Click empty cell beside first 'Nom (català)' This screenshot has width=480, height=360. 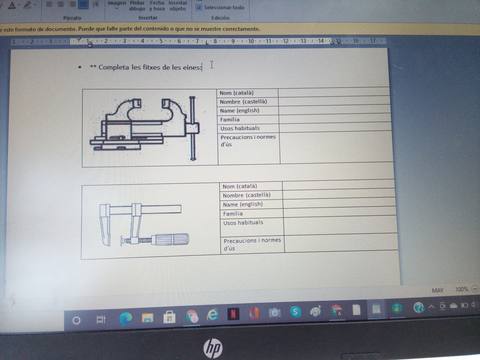coord(334,92)
